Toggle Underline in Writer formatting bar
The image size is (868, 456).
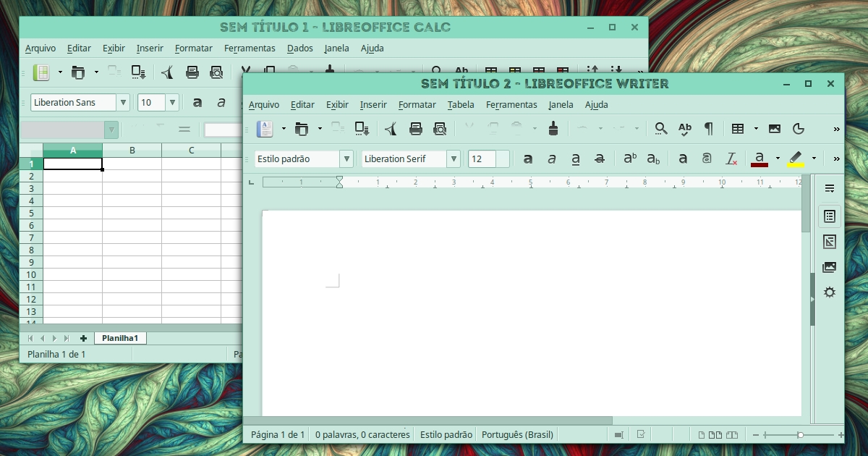(576, 159)
